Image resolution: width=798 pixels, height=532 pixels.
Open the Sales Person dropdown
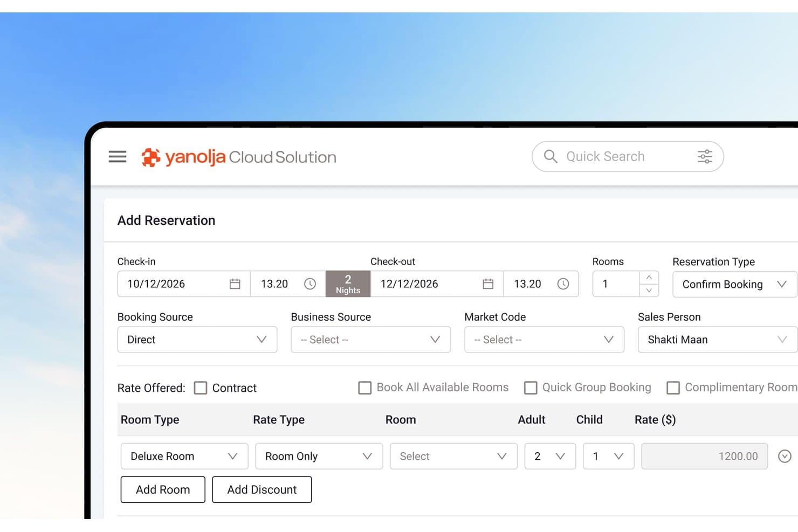tap(718, 340)
